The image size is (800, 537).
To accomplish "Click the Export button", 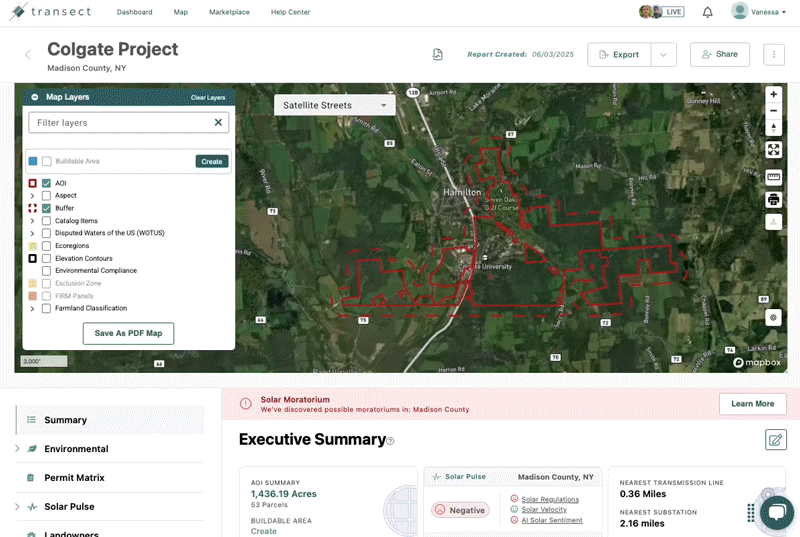I will pos(619,55).
